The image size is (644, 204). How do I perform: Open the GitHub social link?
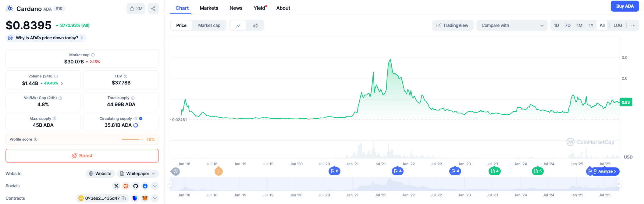[x=136, y=186]
